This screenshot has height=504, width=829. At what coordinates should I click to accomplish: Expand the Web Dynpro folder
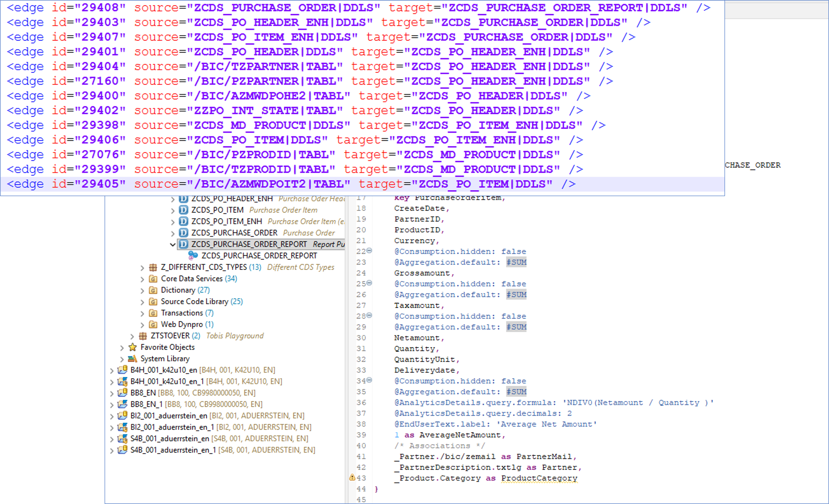[143, 324]
